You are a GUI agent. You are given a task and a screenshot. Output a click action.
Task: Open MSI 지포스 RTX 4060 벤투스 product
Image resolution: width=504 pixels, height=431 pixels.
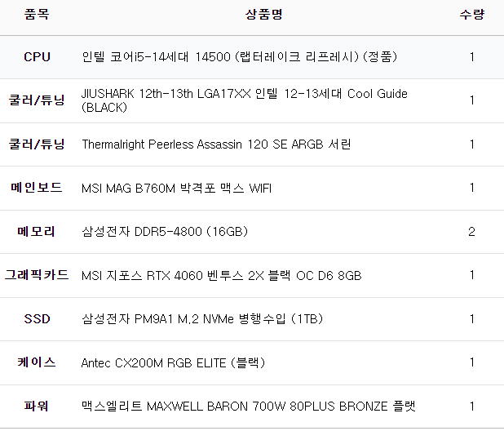point(221,275)
